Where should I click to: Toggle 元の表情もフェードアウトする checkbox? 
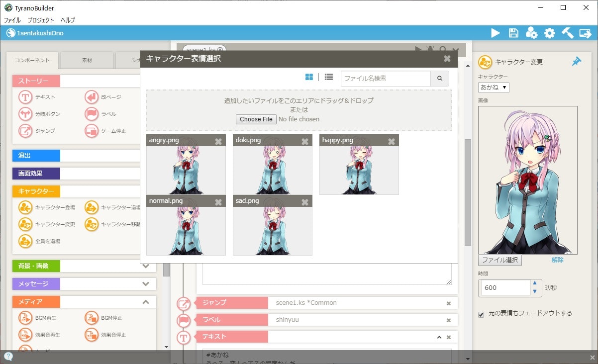click(x=481, y=315)
